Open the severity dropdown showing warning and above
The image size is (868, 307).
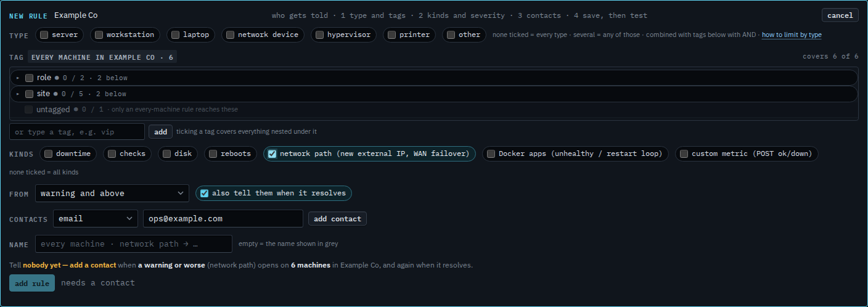coord(112,194)
